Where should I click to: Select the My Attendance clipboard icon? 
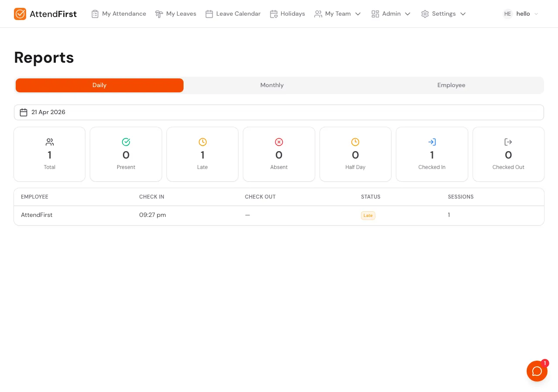point(95,14)
